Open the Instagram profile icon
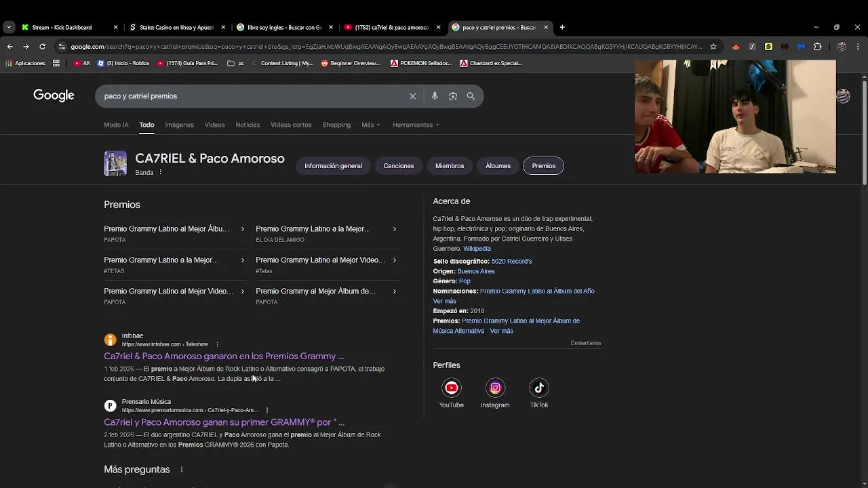The height and width of the screenshot is (488, 868). coord(495,388)
